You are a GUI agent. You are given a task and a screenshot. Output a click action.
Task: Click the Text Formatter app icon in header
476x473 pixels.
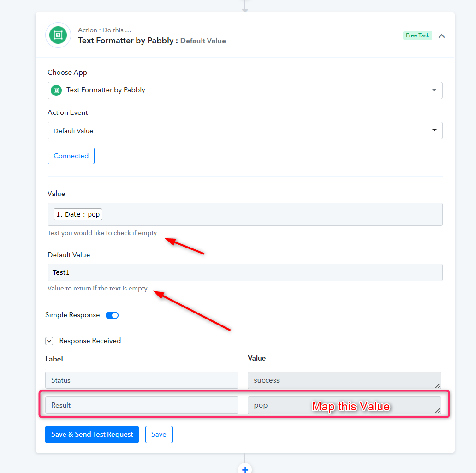tap(58, 35)
